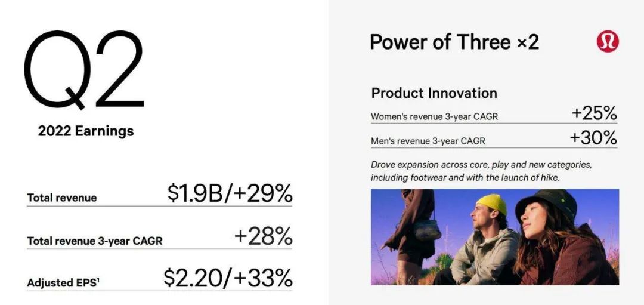Click the red lululemon logo icon

608,42
